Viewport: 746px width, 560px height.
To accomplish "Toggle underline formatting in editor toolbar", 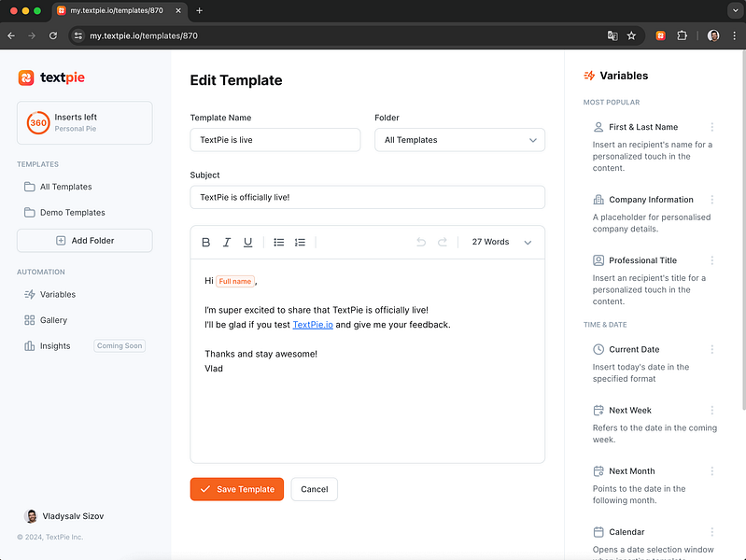I will (247, 242).
